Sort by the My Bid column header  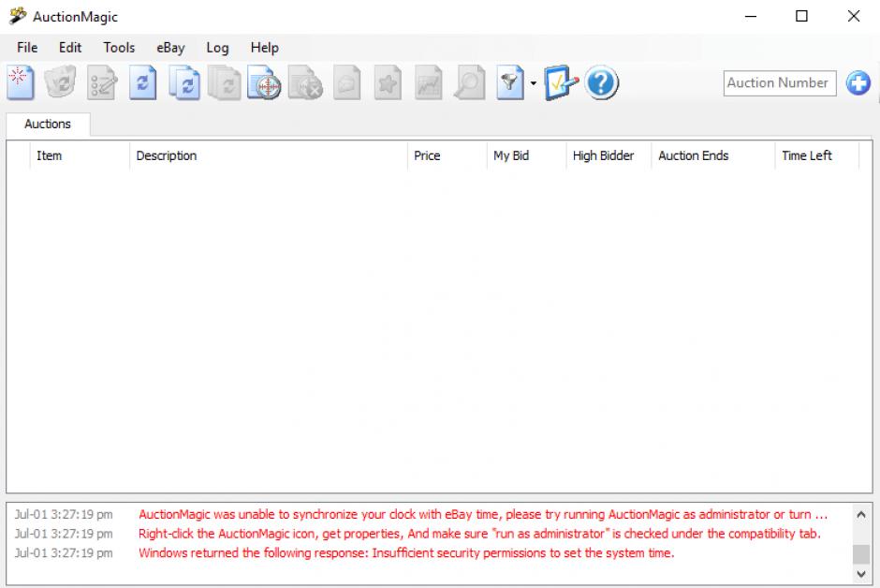526,156
